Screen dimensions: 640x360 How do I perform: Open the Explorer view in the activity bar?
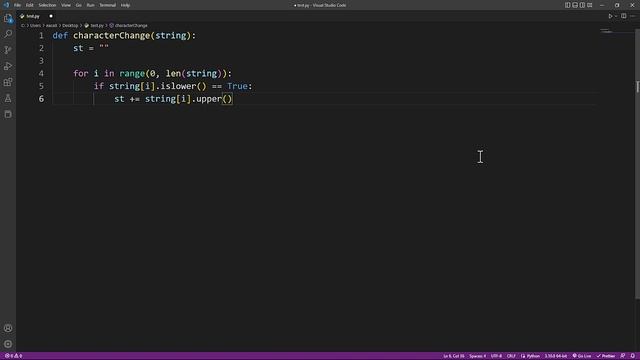[x=8, y=18]
